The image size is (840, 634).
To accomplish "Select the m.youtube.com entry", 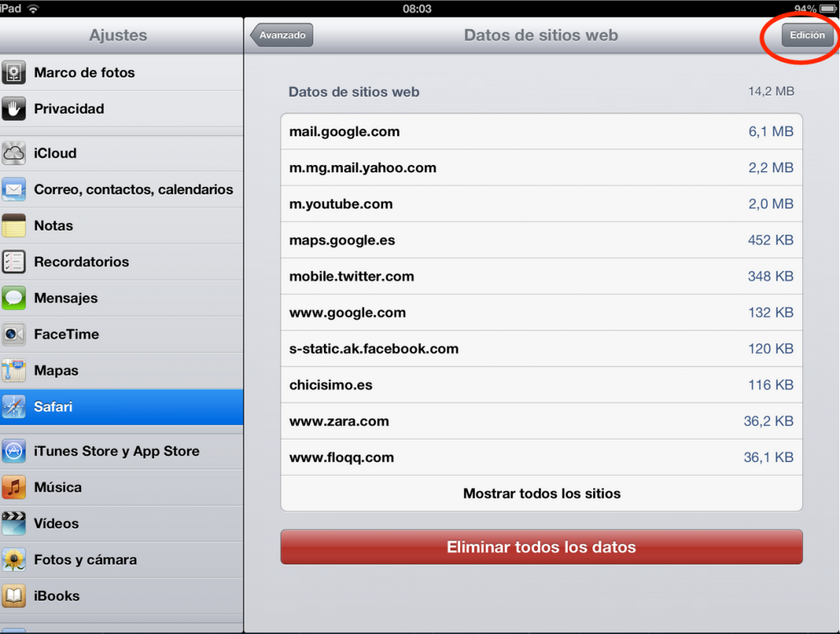I will click(541, 204).
